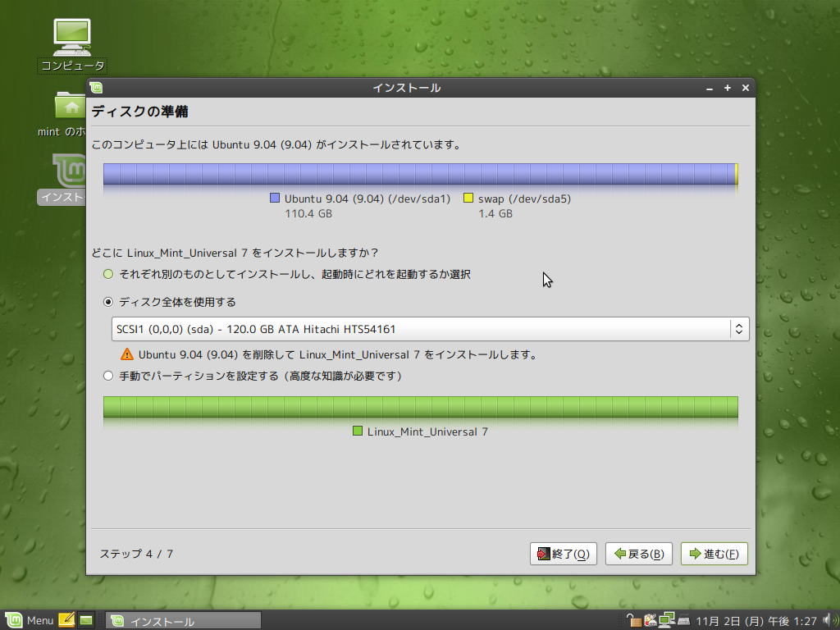Click the show desktop icon in taskbar
The width and height of the screenshot is (840, 630).
click(x=86, y=620)
